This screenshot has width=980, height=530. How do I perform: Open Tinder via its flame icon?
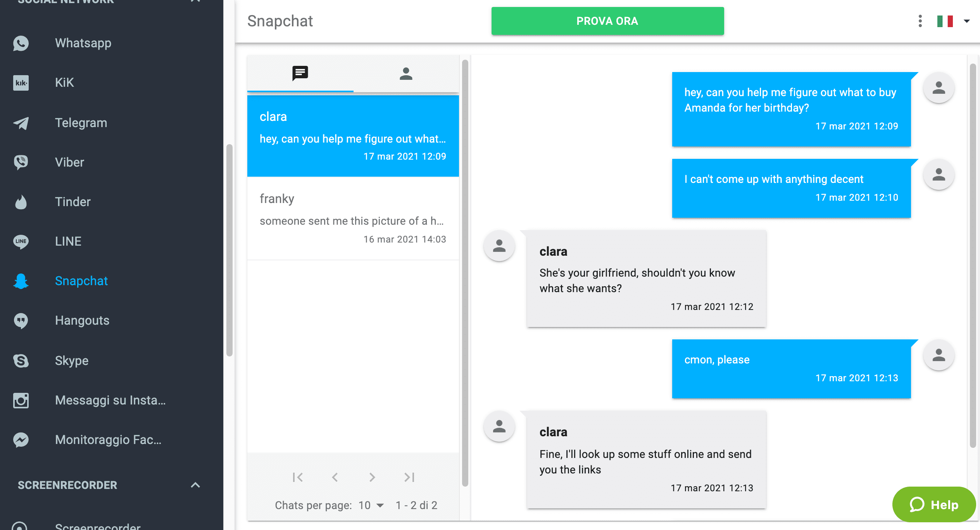21,202
